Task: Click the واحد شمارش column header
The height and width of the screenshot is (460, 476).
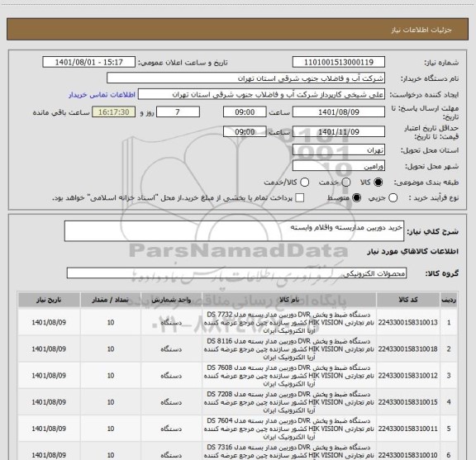Action: 171,300
